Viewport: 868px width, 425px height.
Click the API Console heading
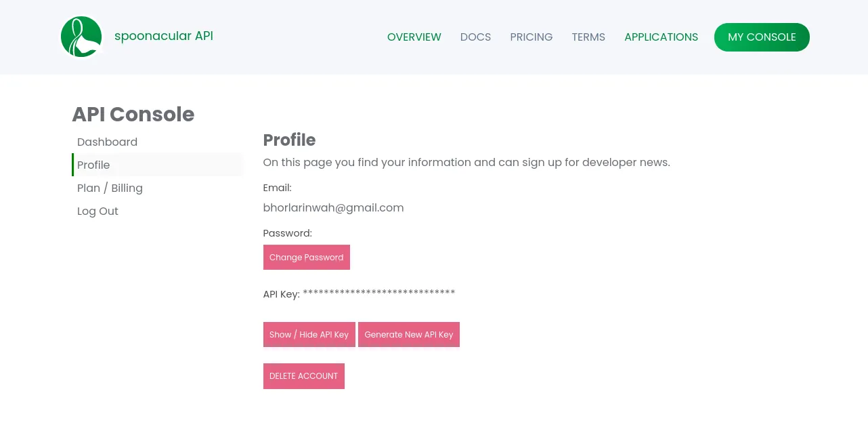click(133, 114)
